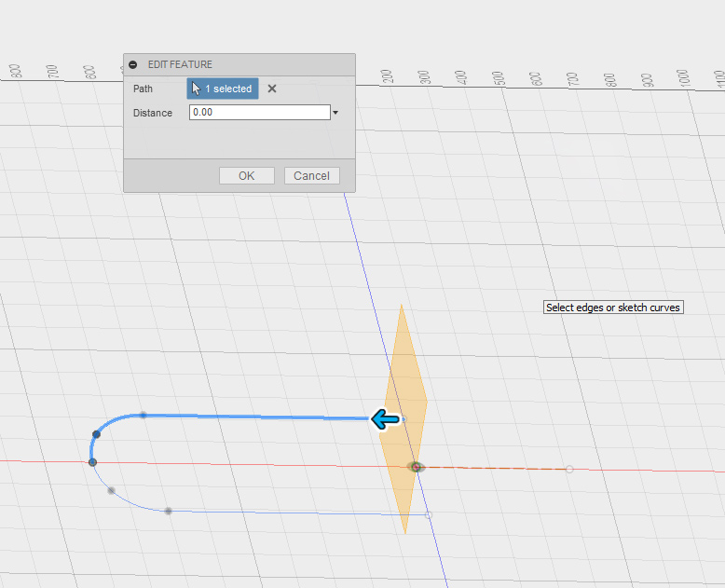The height and width of the screenshot is (588, 725).
Task: Select the thin unselected lower sketch line
Action: [x=298, y=513]
